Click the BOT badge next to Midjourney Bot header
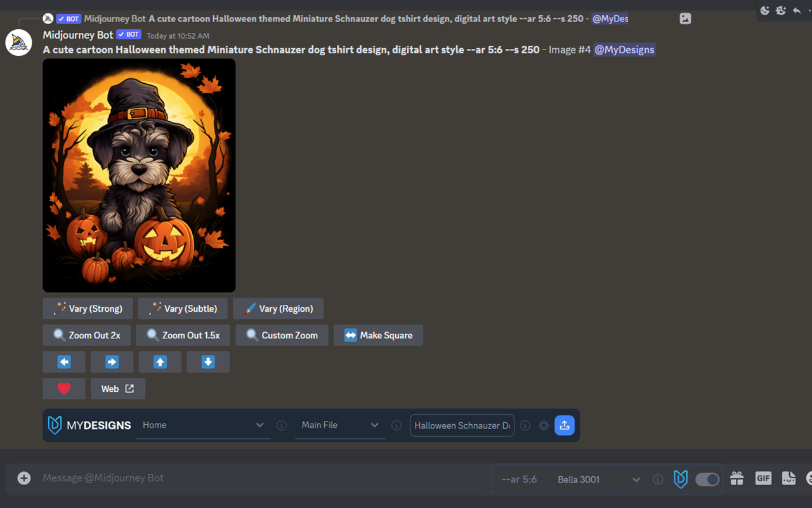The height and width of the screenshot is (508, 812). [x=129, y=34]
